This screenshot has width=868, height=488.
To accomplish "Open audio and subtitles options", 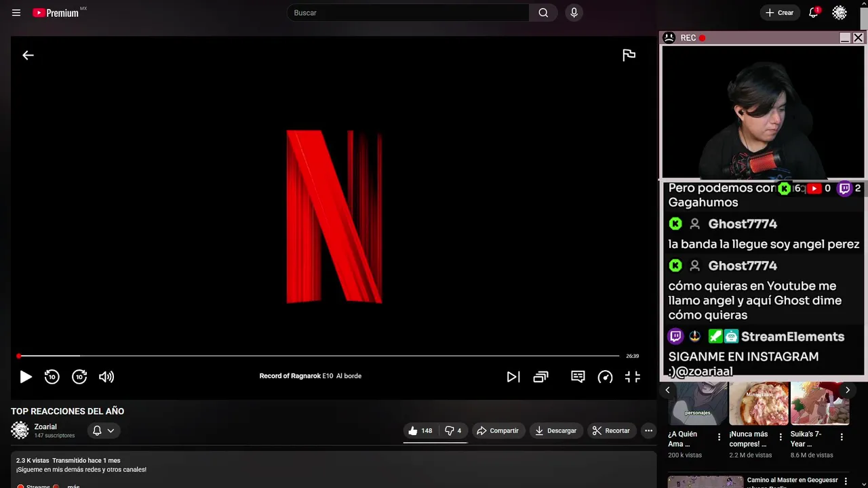I will [578, 377].
